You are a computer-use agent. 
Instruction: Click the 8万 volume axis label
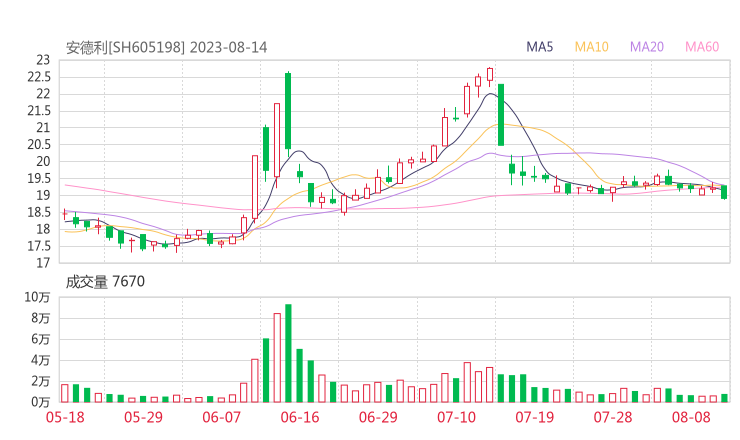(x=41, y=318)
